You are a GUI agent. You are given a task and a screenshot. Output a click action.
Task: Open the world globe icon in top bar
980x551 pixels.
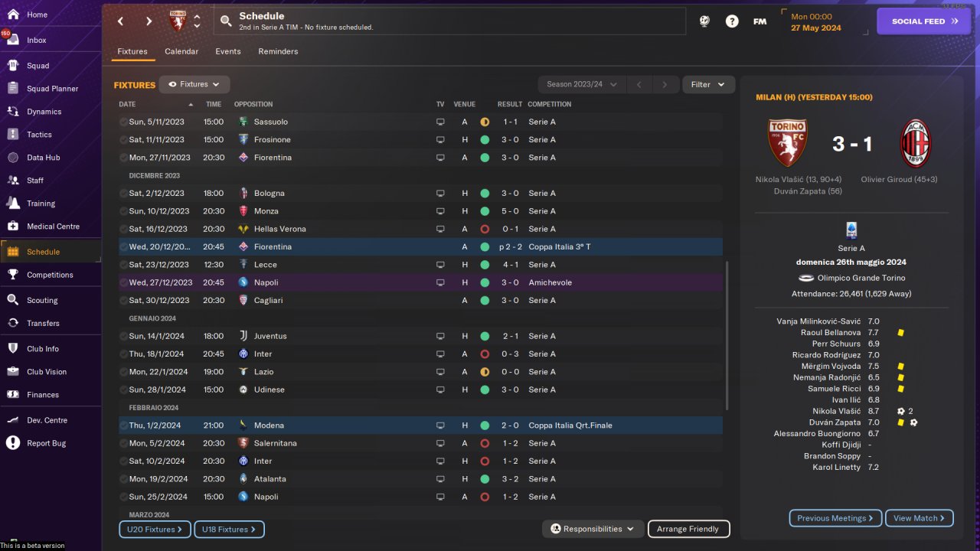point(704,21)
